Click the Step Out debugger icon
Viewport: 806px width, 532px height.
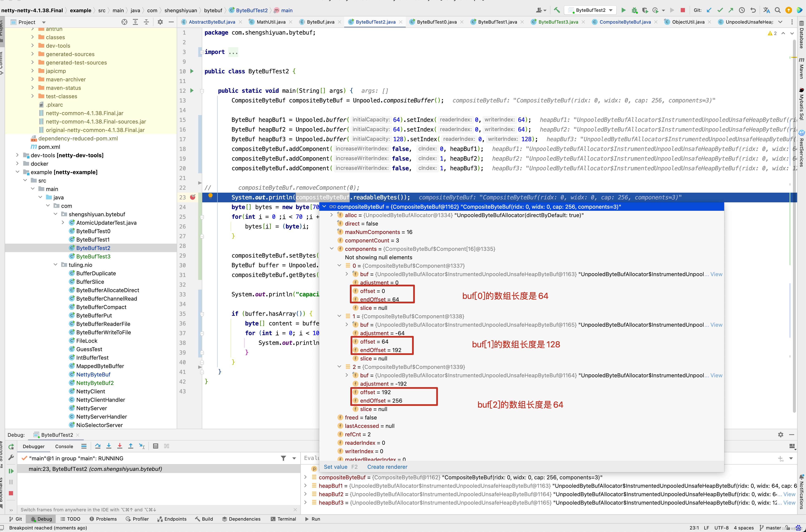click(x=131, y=446)
